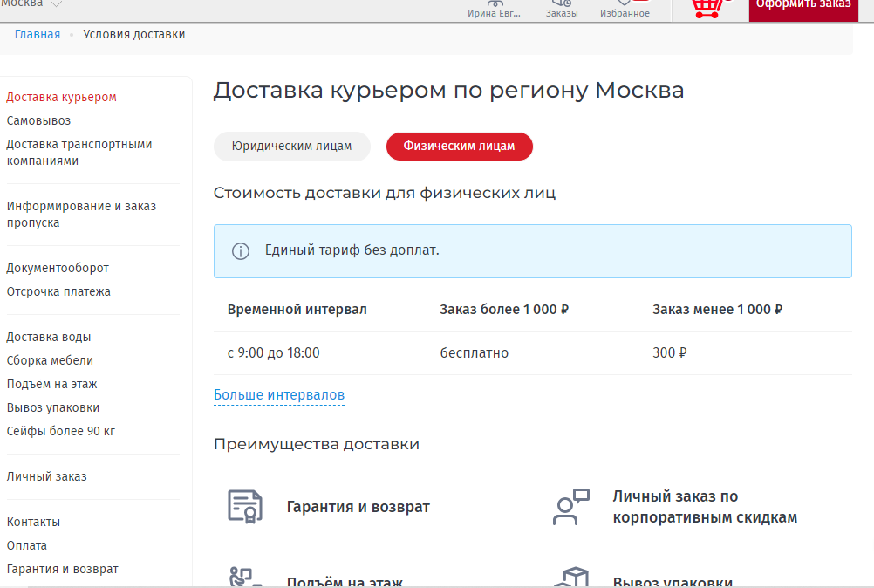Open Доставка курьером in sidebar
874x588 pixels.
(x=61, y=97)
